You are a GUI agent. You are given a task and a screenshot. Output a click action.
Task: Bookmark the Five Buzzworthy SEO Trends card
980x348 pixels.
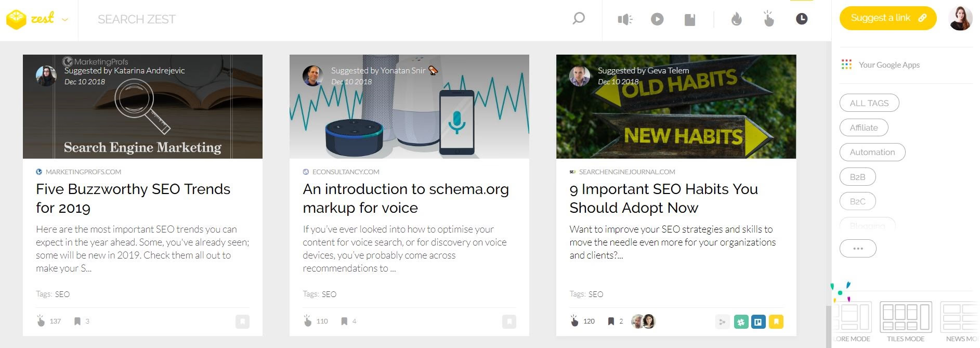242,322
